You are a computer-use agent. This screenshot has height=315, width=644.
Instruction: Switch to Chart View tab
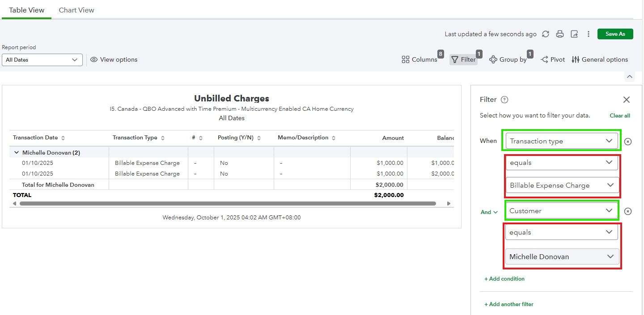[76, 10]
